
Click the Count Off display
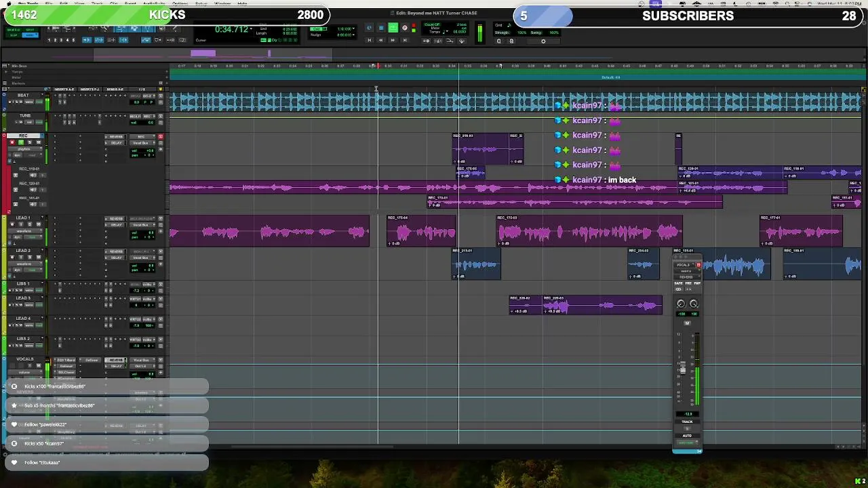click(x=432, y=24)
